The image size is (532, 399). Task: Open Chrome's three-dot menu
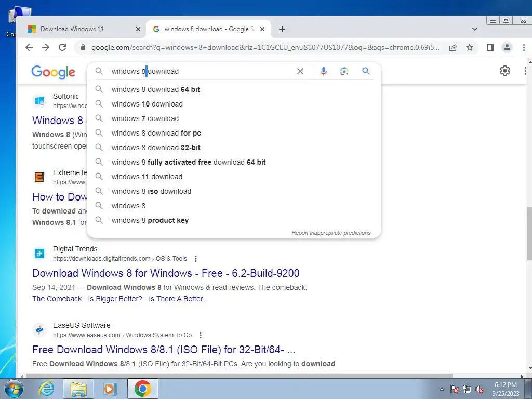pos(524,47)
